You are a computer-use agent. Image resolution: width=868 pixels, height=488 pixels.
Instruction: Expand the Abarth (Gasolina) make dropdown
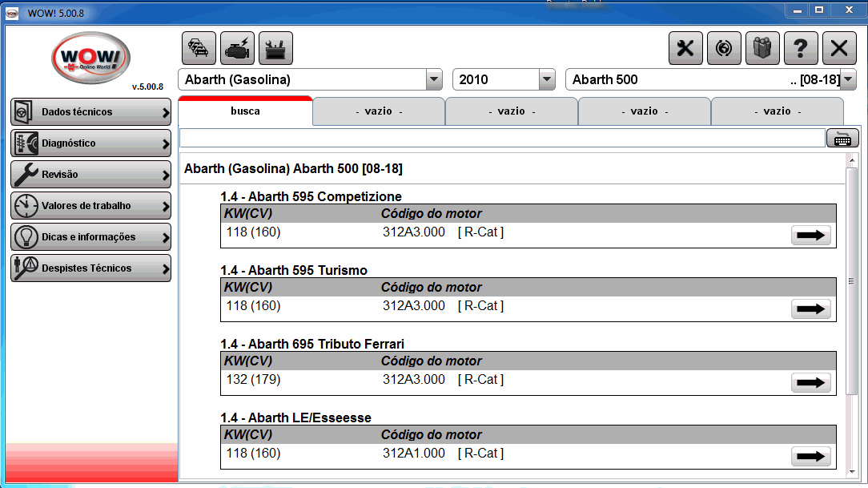[434, 80]
